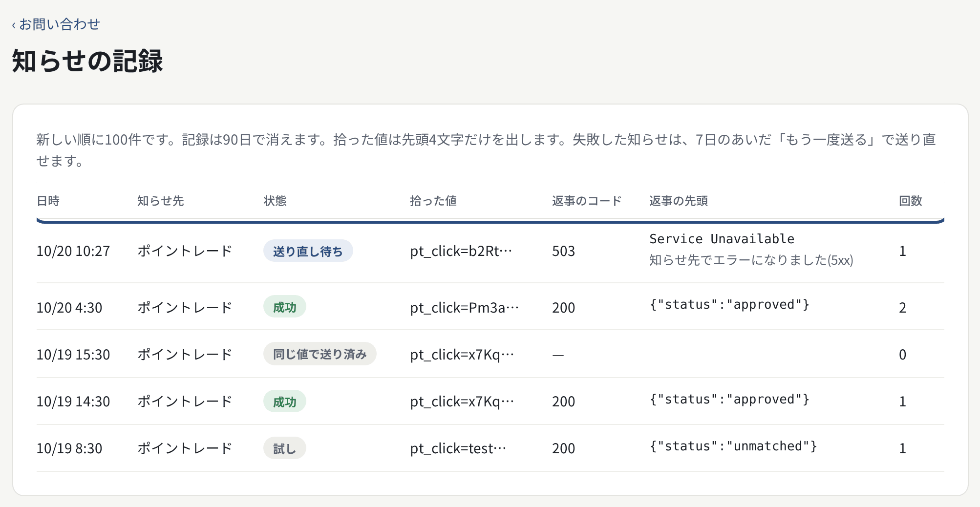Click approved response in the 10/20 4:30 row
Viewport: 980px width, 507px height.
point(729,304)
